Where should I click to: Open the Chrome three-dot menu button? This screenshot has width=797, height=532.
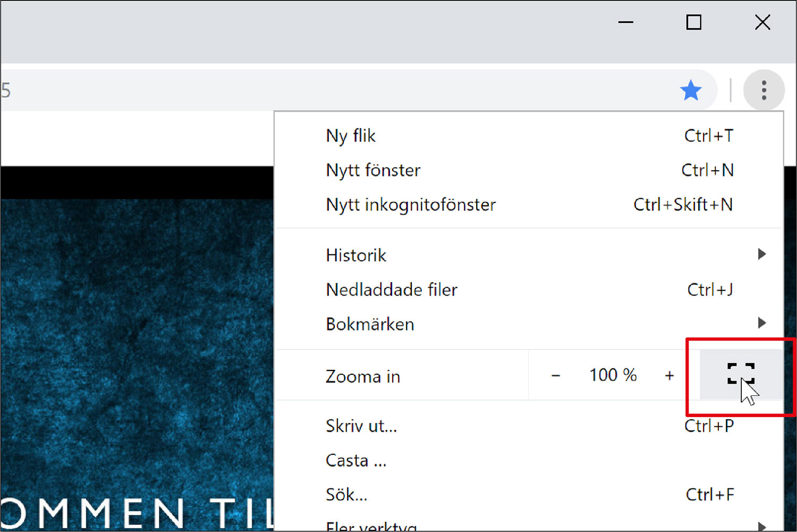pos(764,90)
